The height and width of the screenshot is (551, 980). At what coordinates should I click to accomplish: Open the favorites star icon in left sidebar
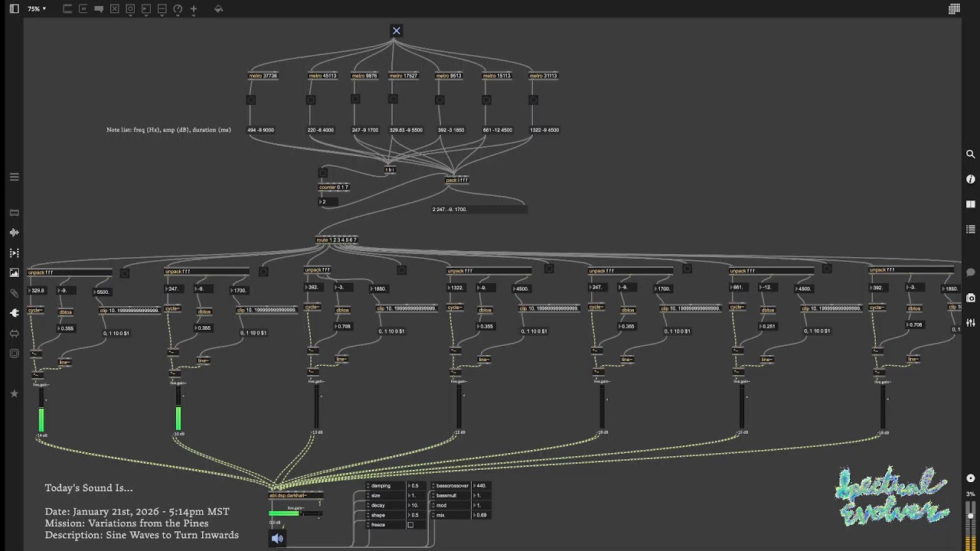coord(14,393)
